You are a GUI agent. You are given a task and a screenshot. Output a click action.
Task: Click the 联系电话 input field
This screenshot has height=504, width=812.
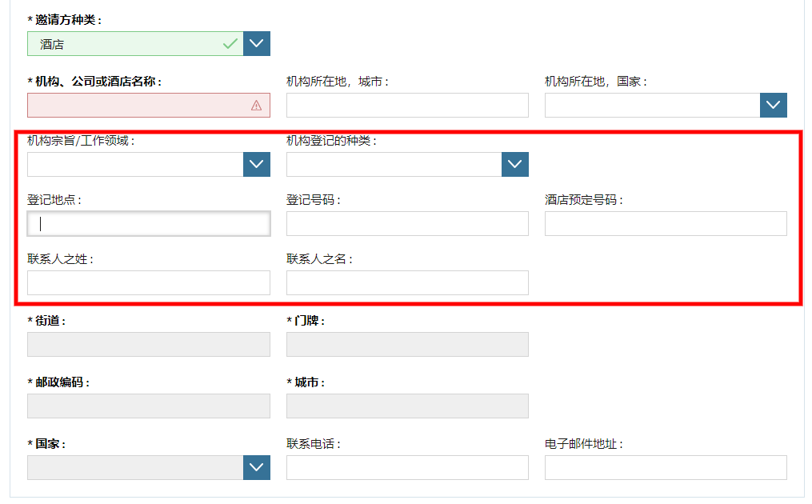[x=407, y=468]
